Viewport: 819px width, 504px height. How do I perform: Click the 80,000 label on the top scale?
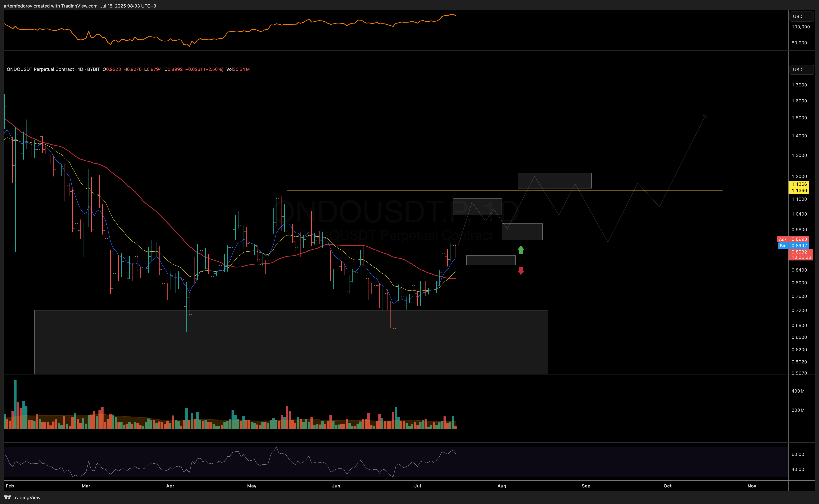pyautogui.click(x=799, y=43)
